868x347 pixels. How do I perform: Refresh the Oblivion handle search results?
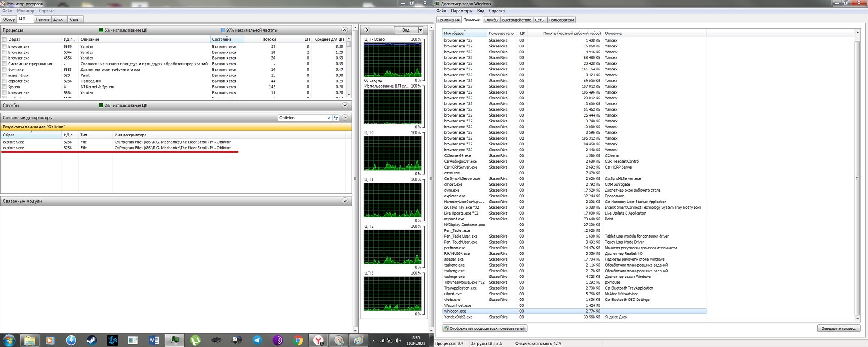coord(335,117)
